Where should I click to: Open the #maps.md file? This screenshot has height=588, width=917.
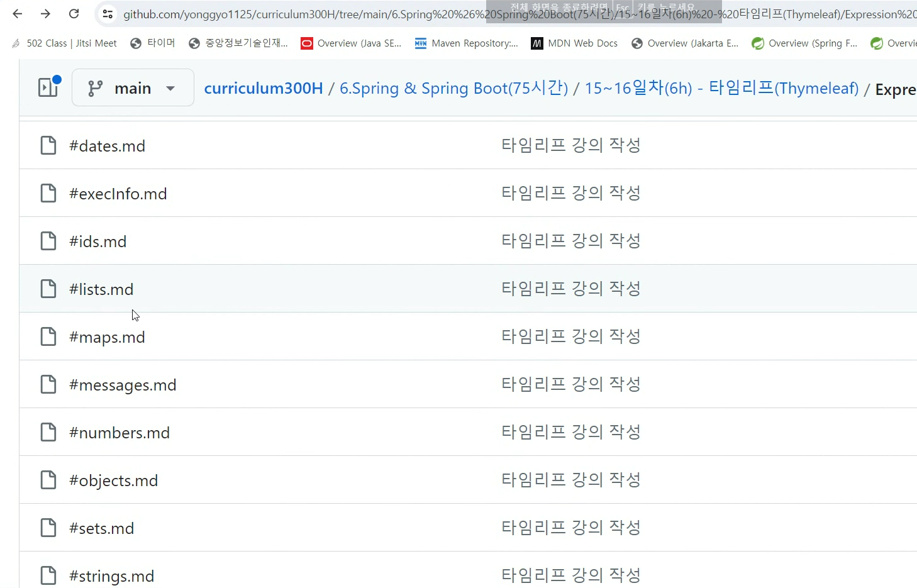click(x=107, y=337)
